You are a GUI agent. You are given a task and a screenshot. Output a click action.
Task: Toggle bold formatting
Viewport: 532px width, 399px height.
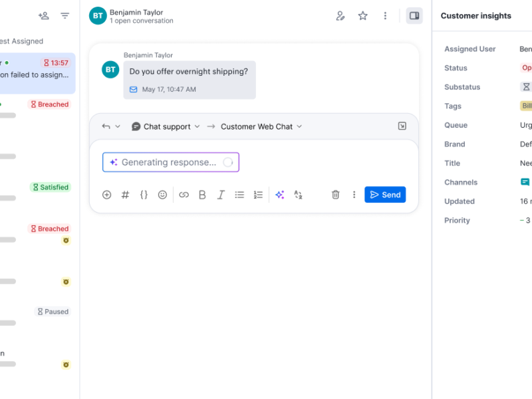click(202, 195)
